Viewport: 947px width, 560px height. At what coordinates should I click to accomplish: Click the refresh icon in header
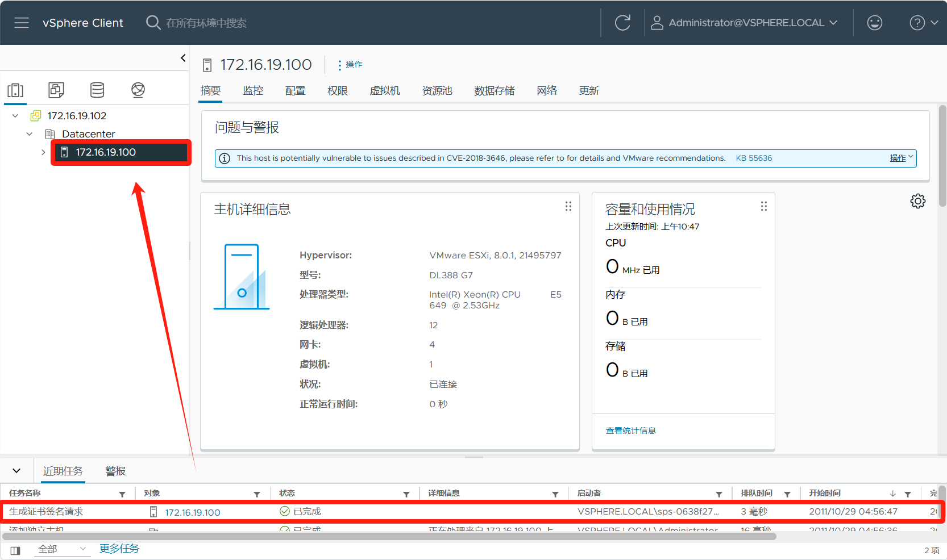622,23
